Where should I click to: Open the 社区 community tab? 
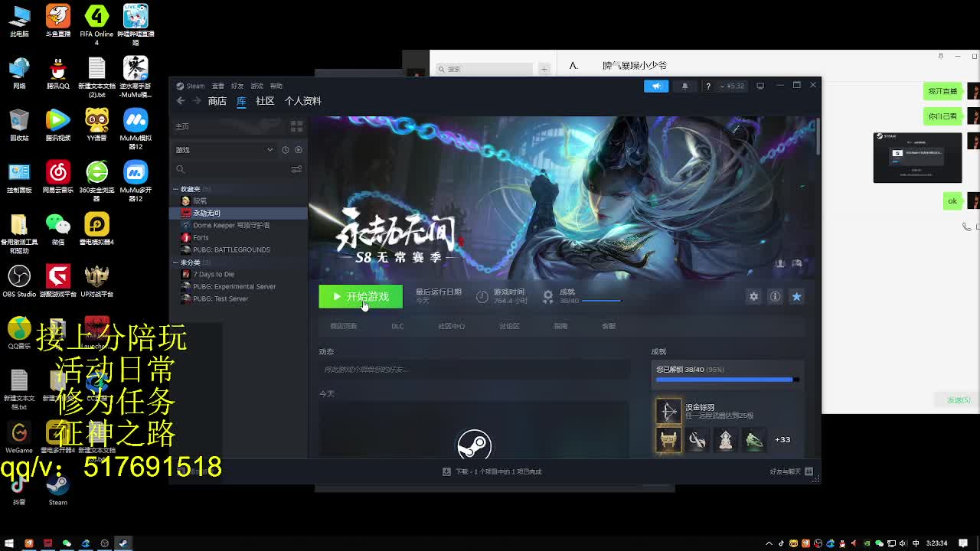tap(265, 101)
